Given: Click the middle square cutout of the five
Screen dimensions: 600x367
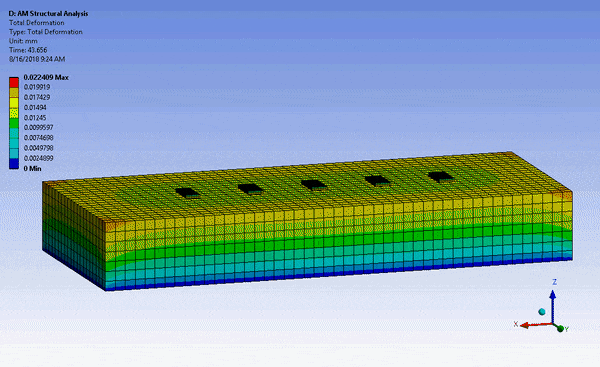Looking at the screenshot, I should tap(314, 184).
